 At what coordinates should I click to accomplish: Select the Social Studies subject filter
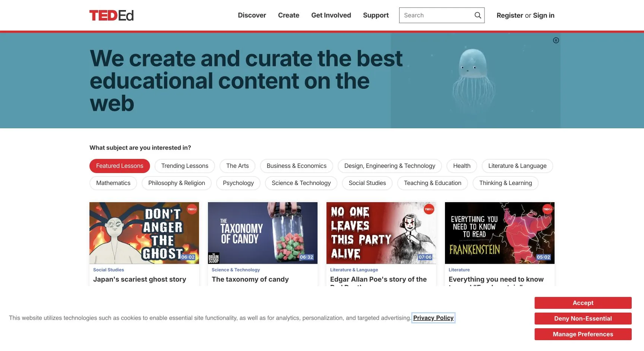(x=367, y=183)
